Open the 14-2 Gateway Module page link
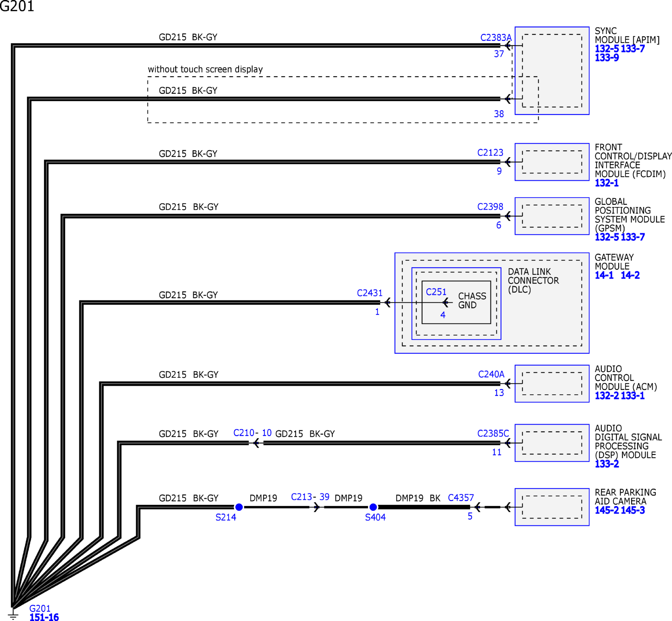The height and width of the screenshot is (621, 672). tap(630, 275)
